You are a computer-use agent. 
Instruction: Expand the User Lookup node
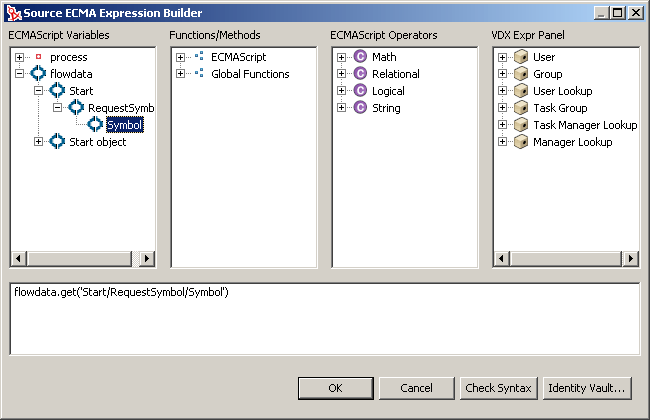tap(502, 91)
